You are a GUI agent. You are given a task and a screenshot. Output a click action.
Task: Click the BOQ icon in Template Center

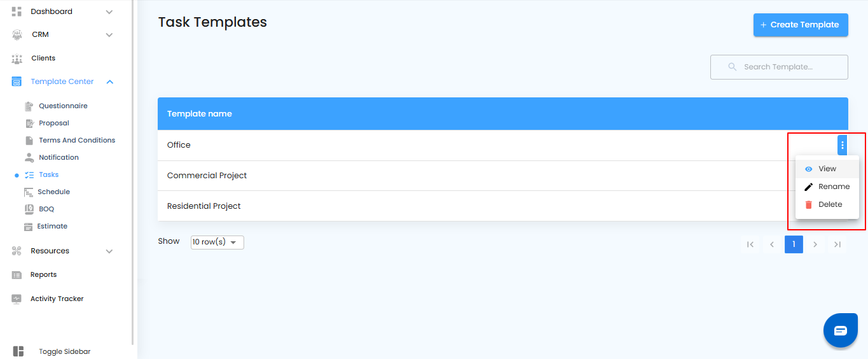29,209
